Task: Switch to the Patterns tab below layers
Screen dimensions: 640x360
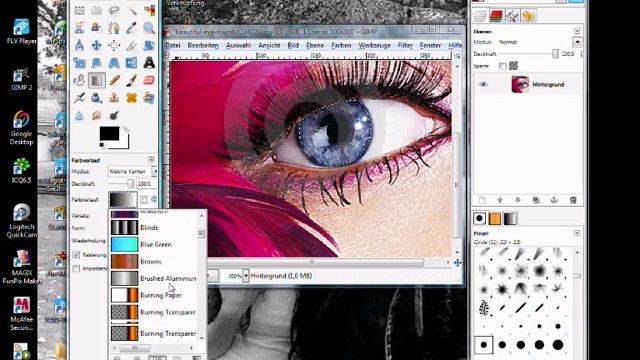Action: click(495, 218)
